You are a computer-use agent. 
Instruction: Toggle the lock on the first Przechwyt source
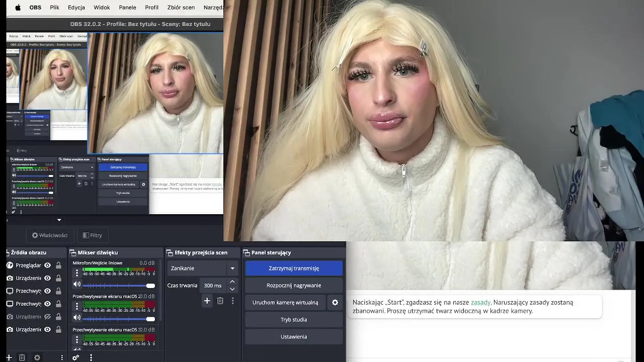(58, 291)
